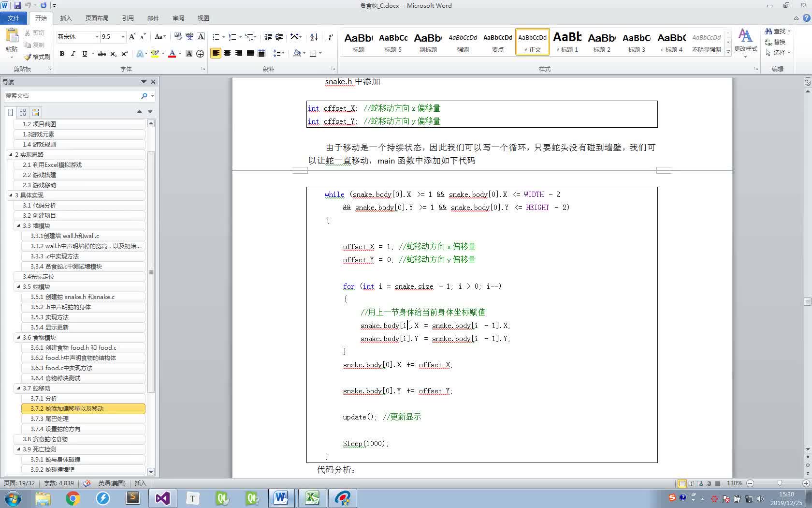812x508 pixels.
Task: Toggle italic formatting
Action: click(73, 54)
